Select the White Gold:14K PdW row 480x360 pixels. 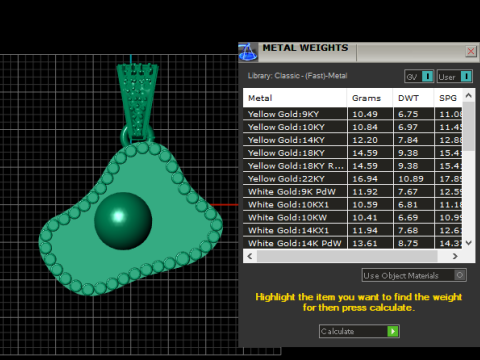click(353, 243)
